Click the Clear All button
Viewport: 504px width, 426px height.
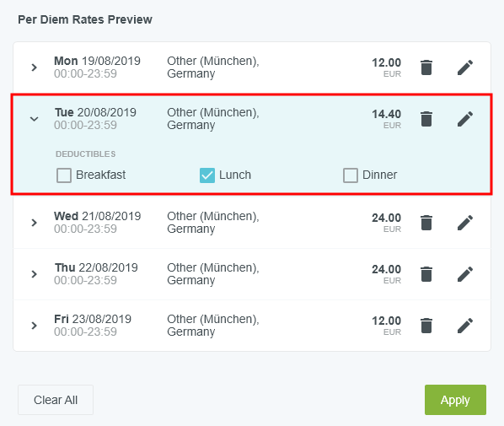pos(56,400)
